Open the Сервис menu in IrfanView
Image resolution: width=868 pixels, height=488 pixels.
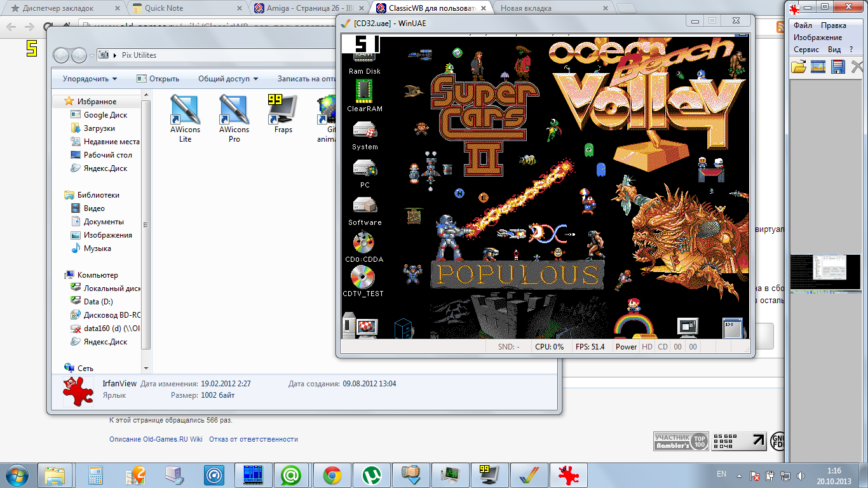click(806, 50)
